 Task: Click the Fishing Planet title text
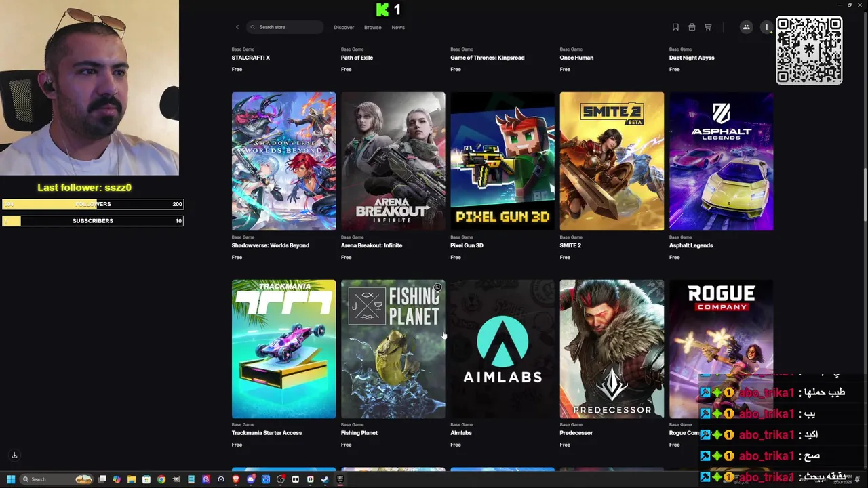359,433
